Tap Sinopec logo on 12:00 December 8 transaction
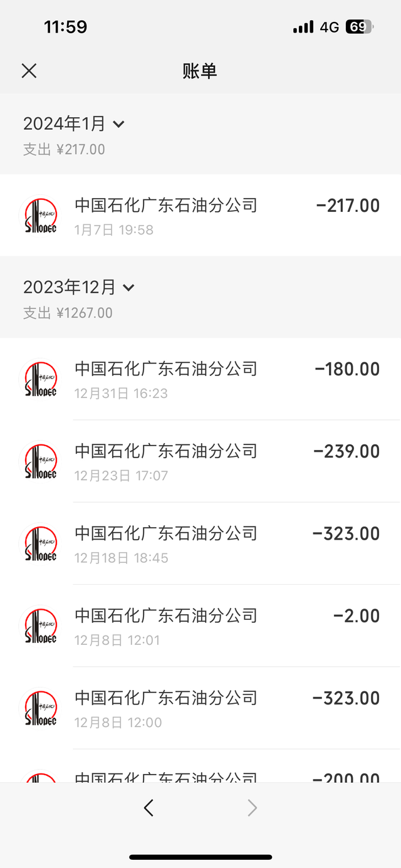401x868 pixels. 41,708
